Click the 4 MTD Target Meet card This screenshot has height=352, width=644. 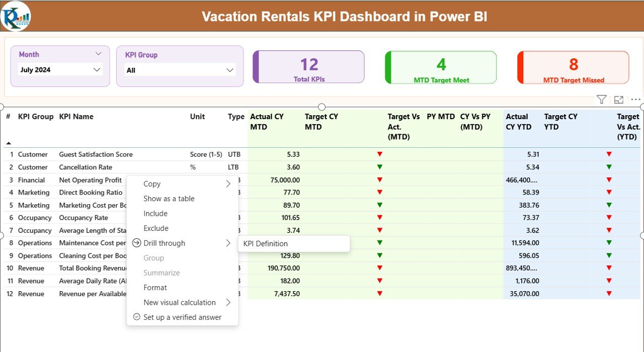click(441, 66)
